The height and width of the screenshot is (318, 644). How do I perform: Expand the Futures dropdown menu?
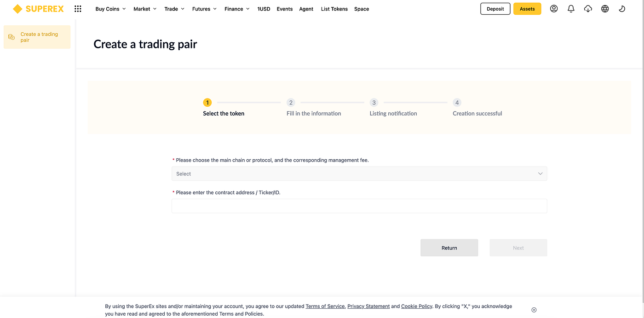[x=204, y=9]
